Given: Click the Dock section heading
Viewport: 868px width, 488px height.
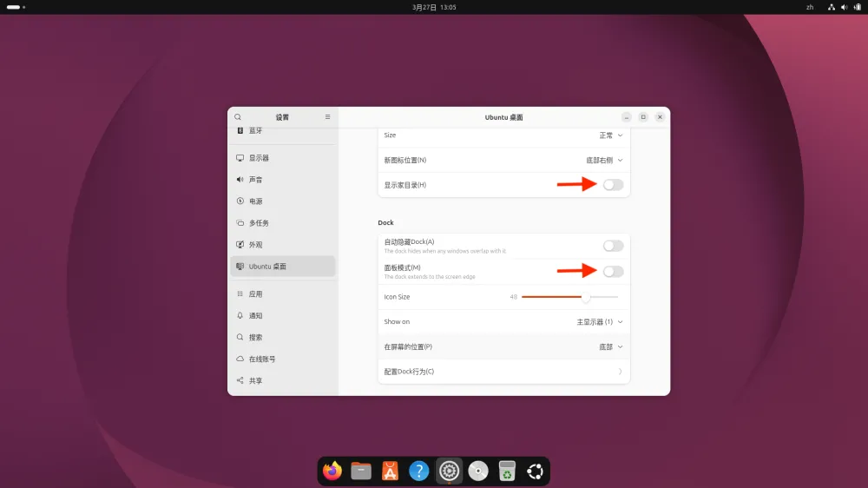Looking at the screenshot, I should tap(386, 222).
